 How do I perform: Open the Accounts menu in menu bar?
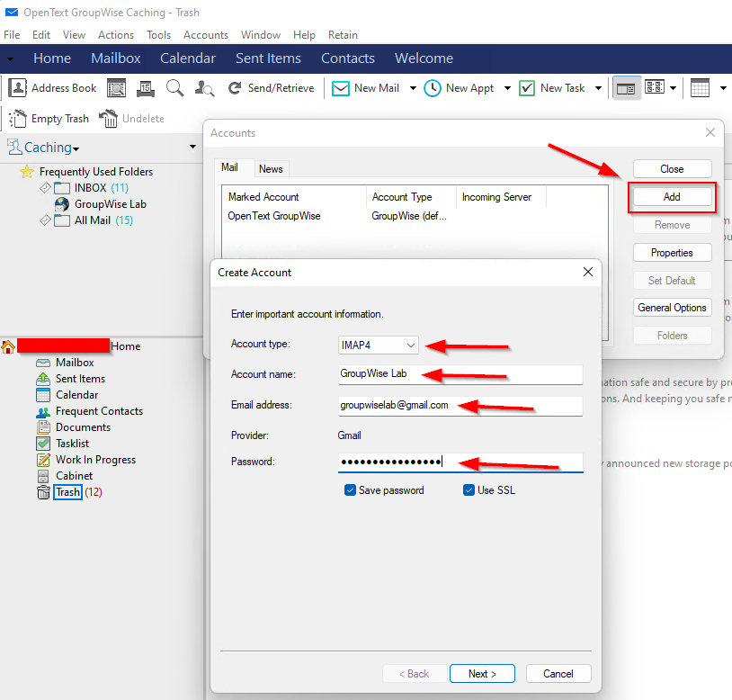[x=205, y=35]
